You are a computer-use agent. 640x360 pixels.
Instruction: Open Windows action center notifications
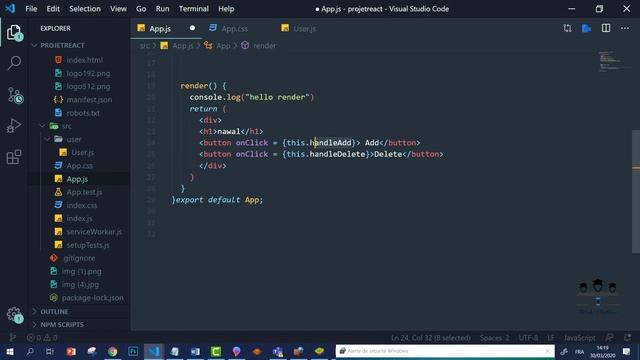tap(627, 351)
